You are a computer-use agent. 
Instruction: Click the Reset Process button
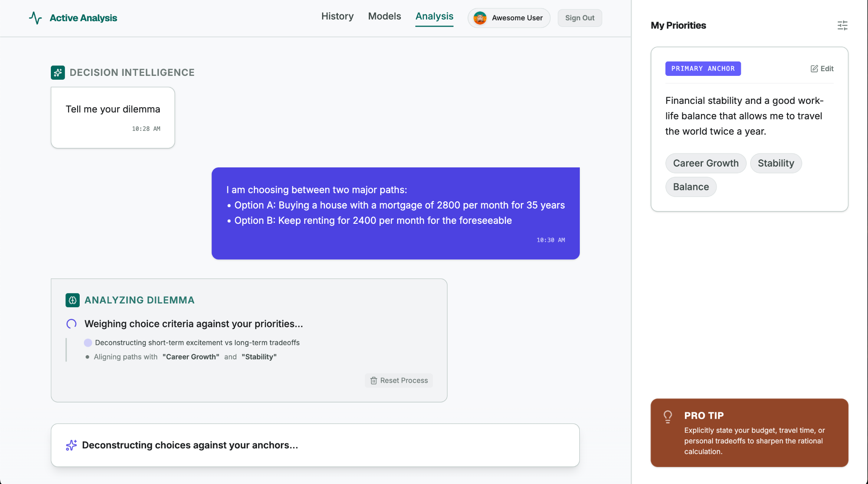click(399, 381)
